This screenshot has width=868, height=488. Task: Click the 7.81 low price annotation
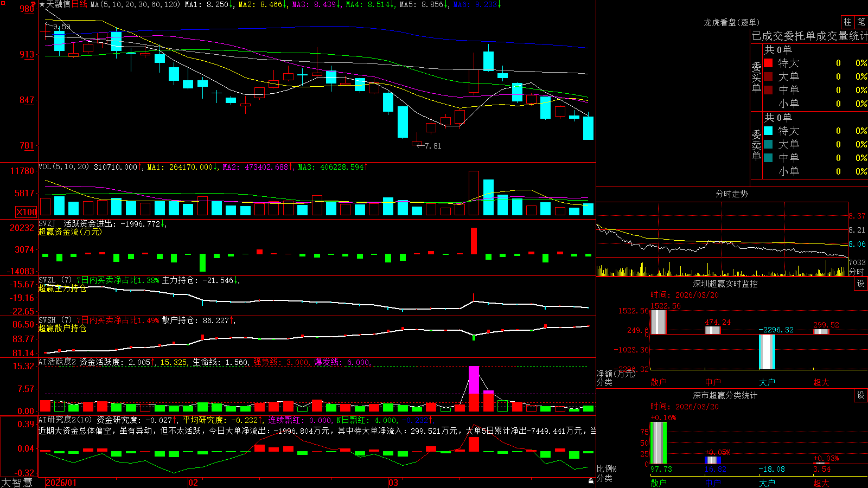click(433, 146)
